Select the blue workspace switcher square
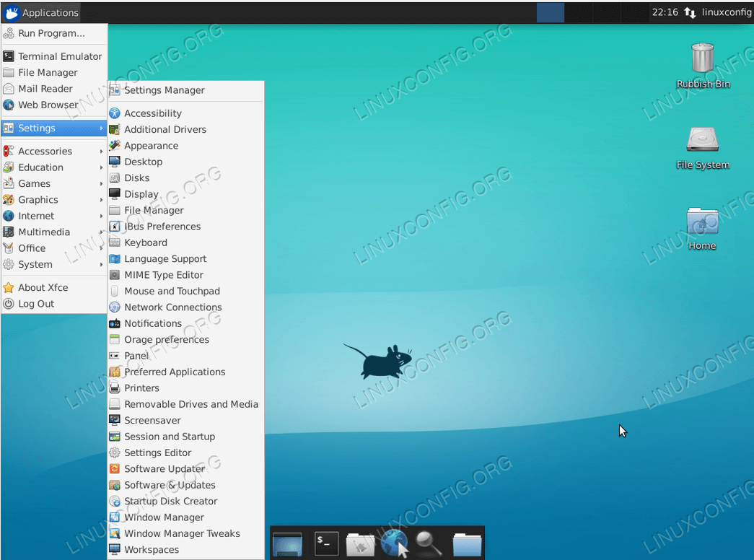Viewport: 754px width, 560px height. (550, 12)
